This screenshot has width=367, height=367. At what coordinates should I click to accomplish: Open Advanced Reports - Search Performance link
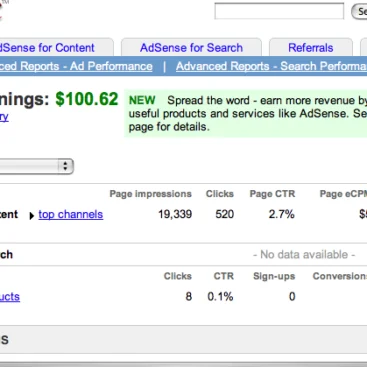click(271, 66)
